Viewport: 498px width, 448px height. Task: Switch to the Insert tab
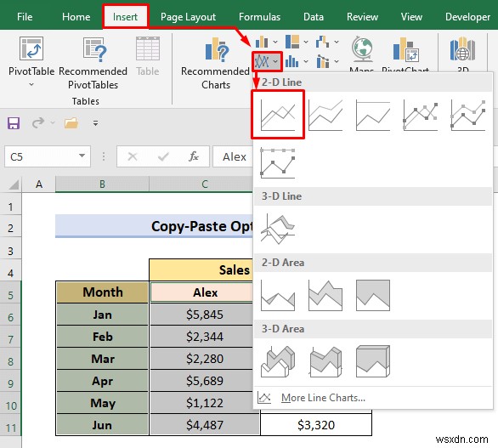[125, 16]
